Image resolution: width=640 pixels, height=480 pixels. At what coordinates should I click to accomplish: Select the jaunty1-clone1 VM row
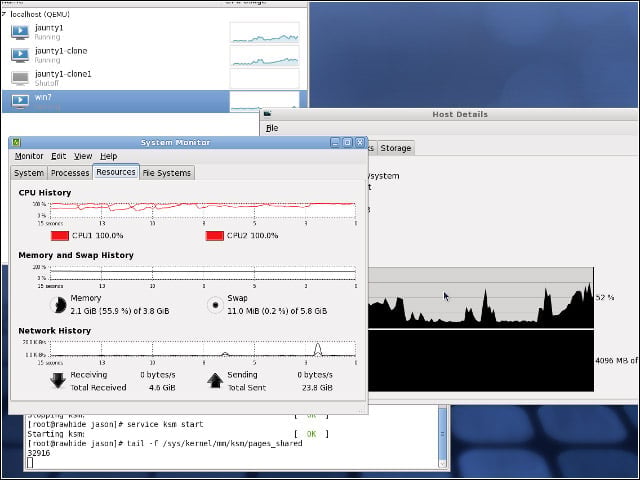point(154,78)
